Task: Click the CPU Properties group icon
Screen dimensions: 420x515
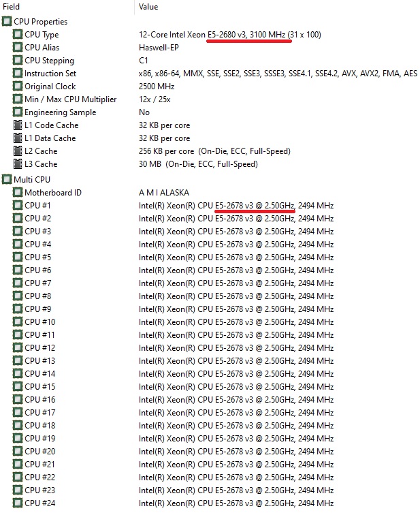Action: point(7,21)
